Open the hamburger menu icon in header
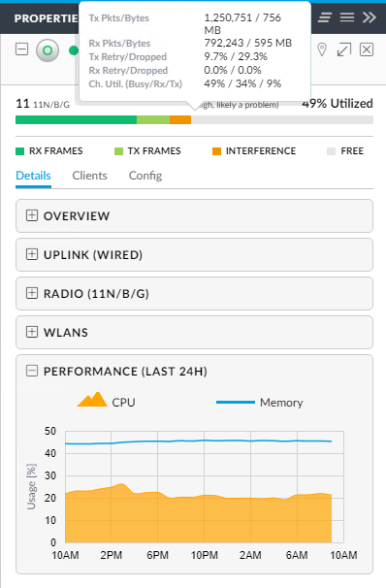 tap(347, 17)
